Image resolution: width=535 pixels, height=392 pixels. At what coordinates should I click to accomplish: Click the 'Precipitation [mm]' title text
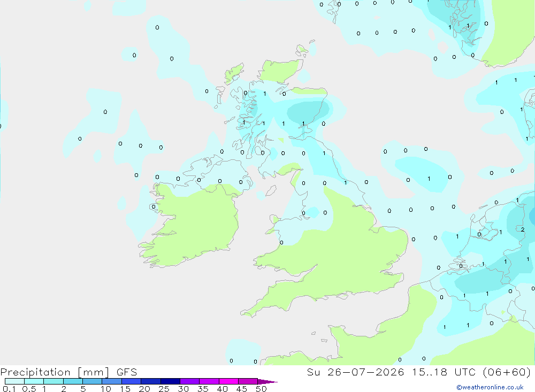click(55, 372)
